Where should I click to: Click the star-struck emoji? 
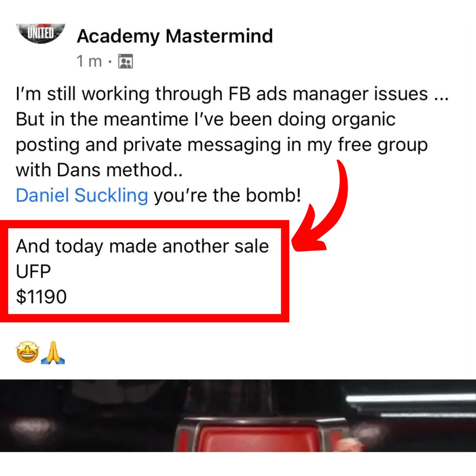tap(27, 353)
